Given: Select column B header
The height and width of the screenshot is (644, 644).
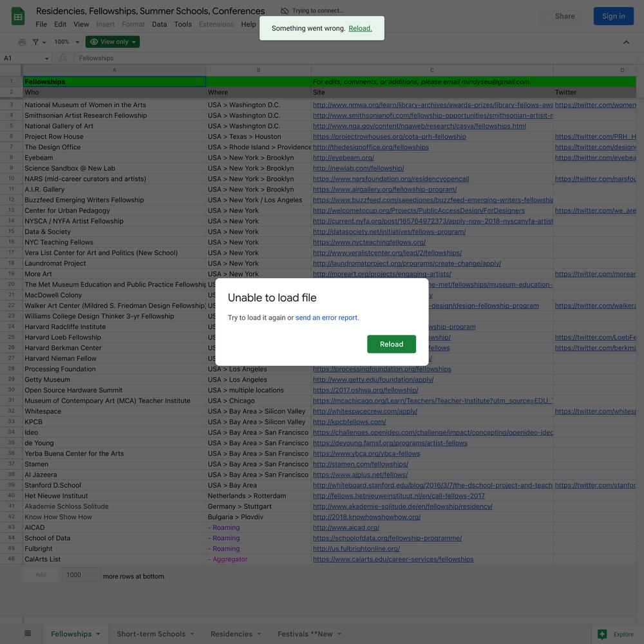Looking at the screenshot, I should pos(258,70).
